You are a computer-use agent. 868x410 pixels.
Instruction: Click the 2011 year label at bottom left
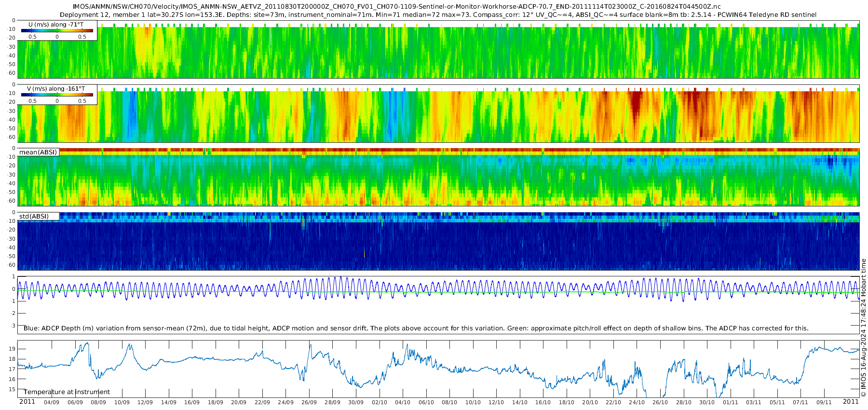point(27,401)
